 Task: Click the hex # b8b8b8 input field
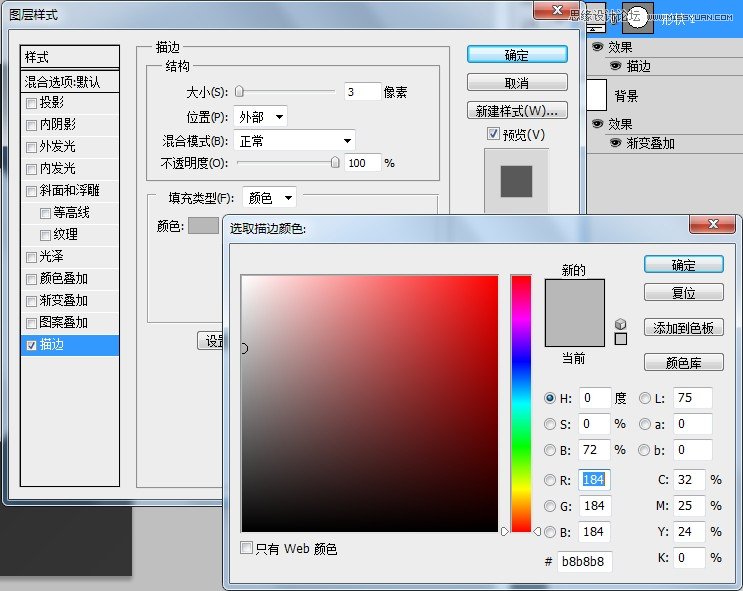click(x=584, y=562)
